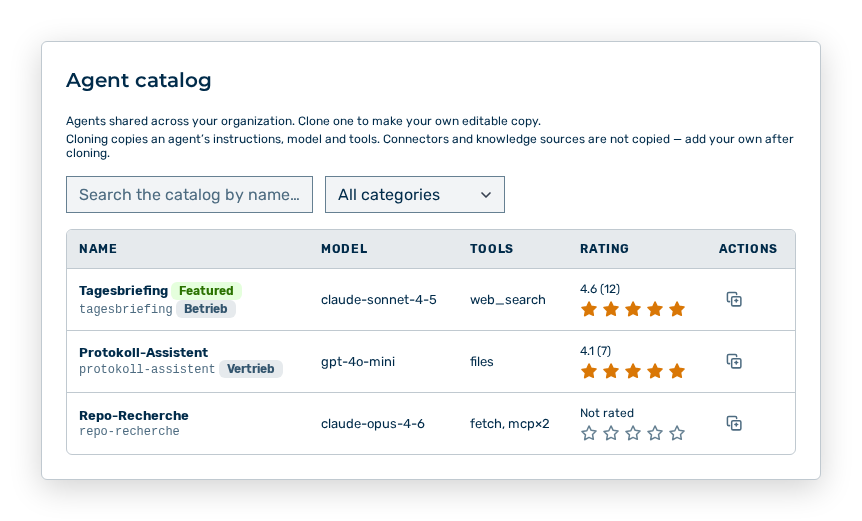862x521 pixels.
Task: Clone the Tagesbriefing agent
Action: click(x=734, y=300)
